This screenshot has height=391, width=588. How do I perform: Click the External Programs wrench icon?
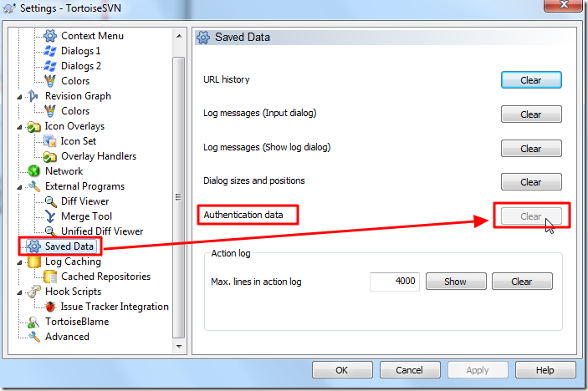click(x=33, y=186)
